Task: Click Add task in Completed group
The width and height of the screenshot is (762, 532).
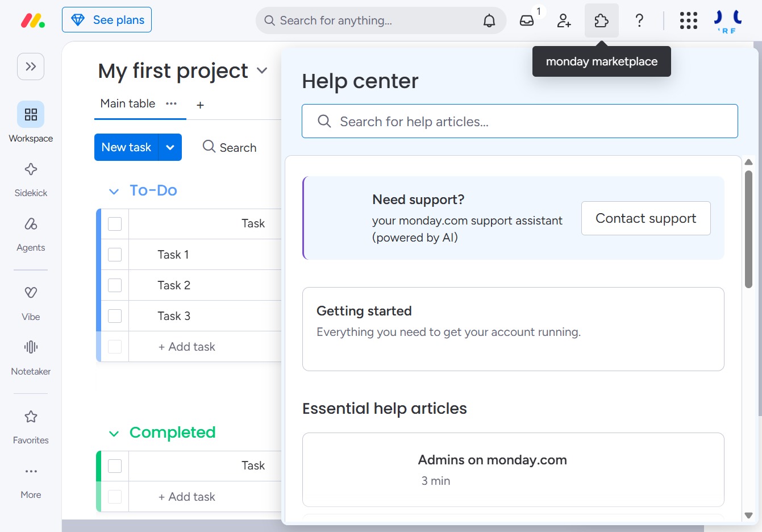Action: [186, 497]
